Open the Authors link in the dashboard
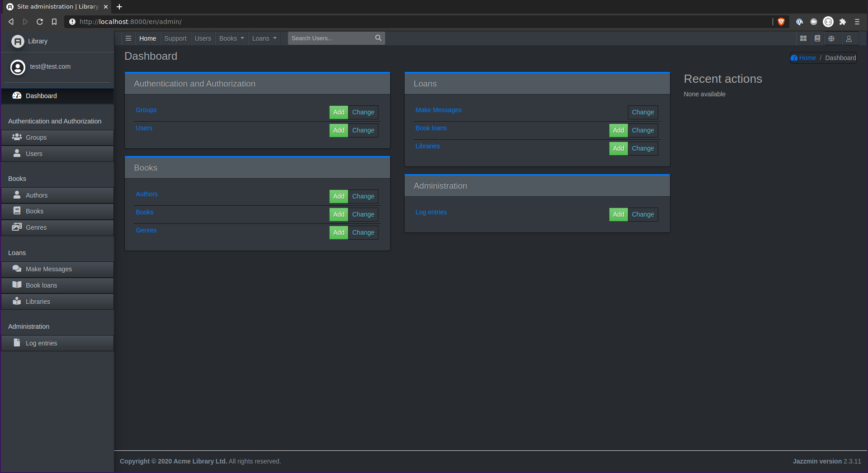The image size is (868, 473). 146,194
